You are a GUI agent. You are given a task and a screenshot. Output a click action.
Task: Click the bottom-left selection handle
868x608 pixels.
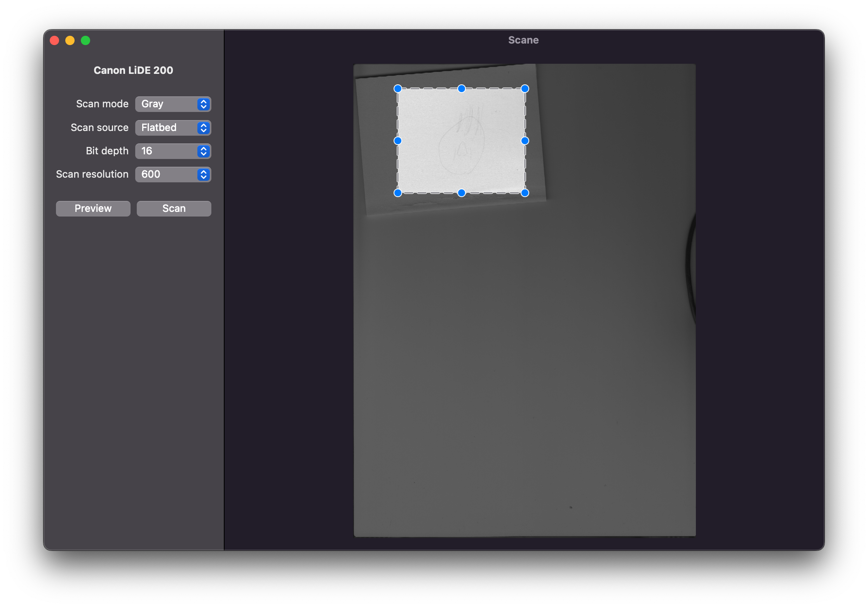coord(398,193)
